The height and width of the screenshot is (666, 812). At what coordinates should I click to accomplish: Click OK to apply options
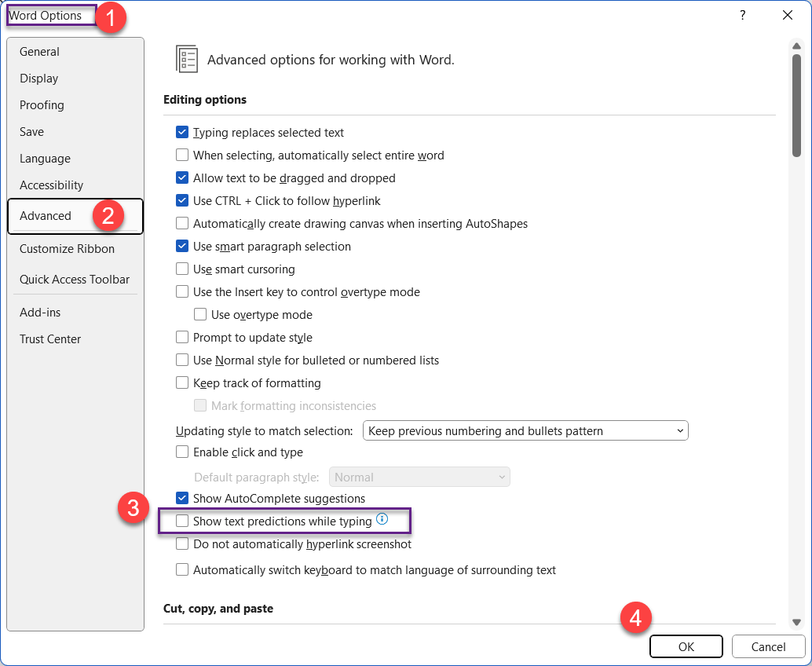point(686,646)
